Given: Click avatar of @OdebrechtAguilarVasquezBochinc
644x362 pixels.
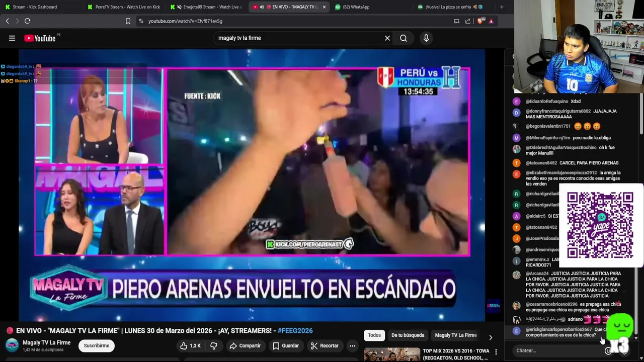Looking at the screenshot, I should point(516,149).
